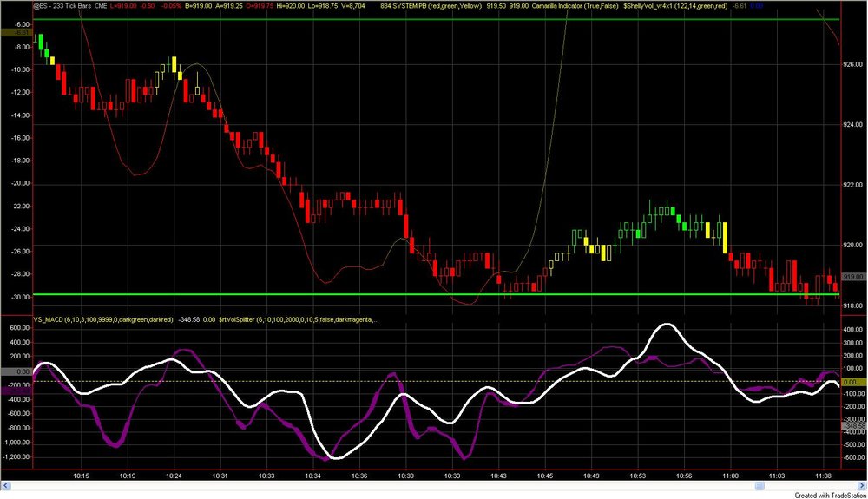868x499 pixels.
Task: Click the '600.00' label on the subgraph axis
Action: (x=20, y=328)
